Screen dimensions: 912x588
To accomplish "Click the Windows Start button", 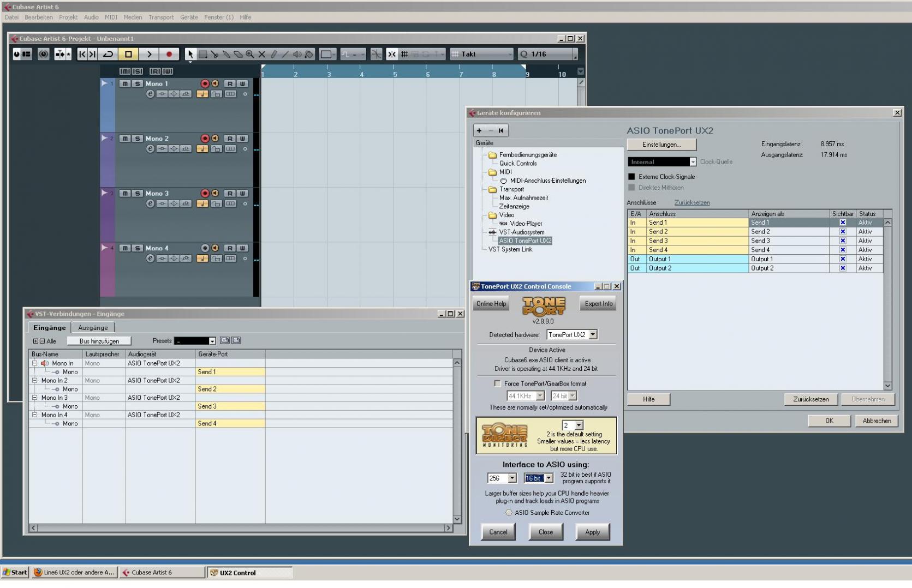I will (15, 572).
